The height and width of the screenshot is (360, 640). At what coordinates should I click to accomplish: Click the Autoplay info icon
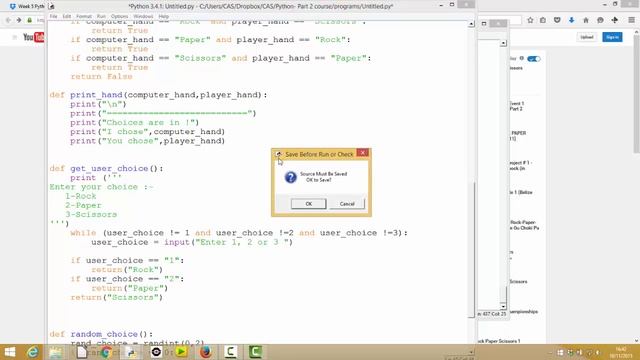pos(522,58)
